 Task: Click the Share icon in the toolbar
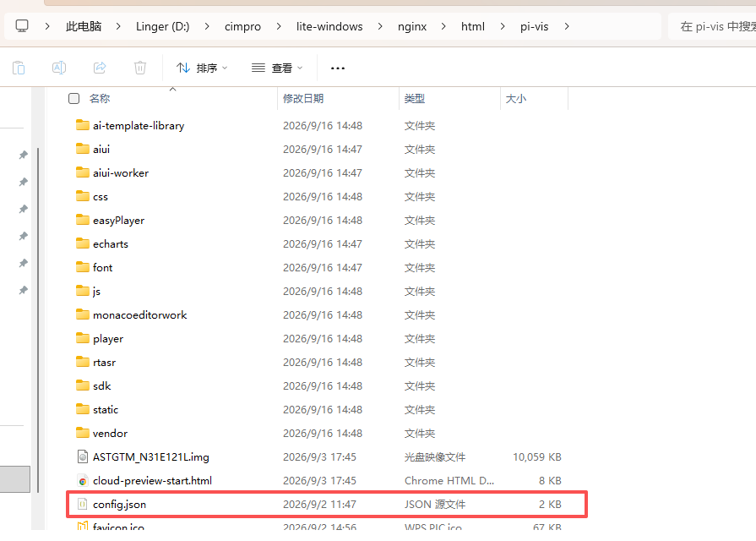tap(100, 68)
